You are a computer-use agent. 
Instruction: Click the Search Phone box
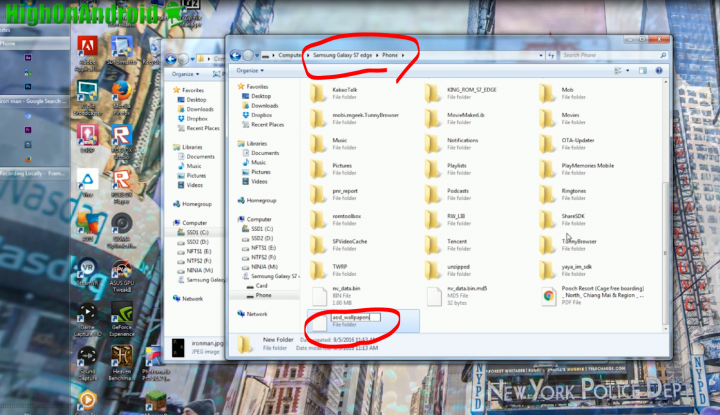click(610, 53)
